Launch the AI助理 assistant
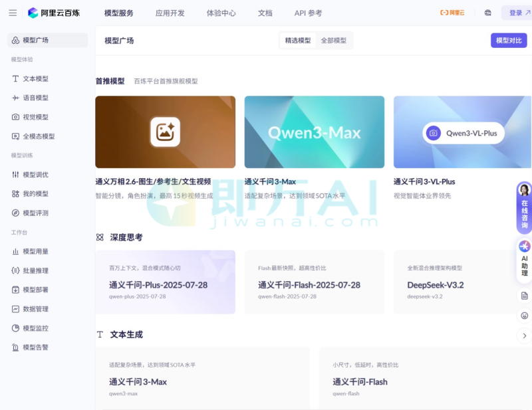 pos(524,258)
